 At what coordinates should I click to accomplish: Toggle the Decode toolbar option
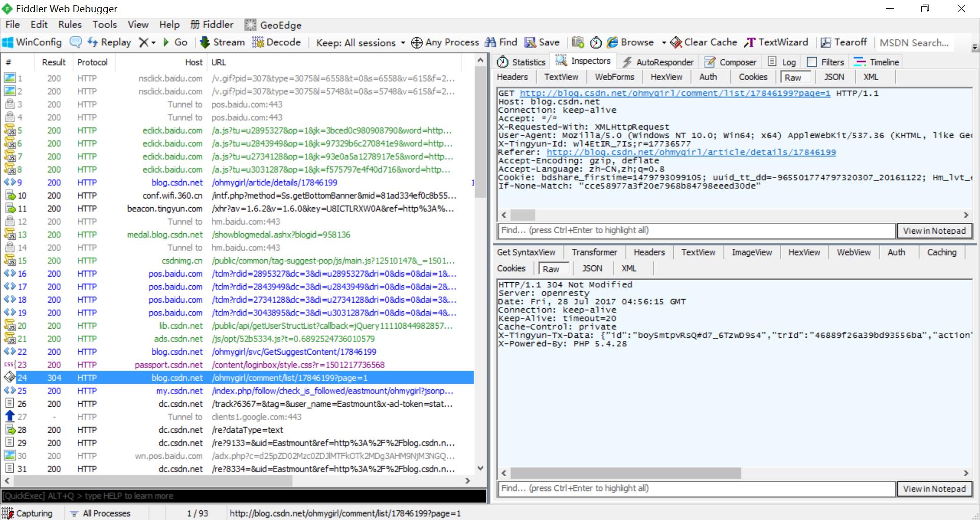pyautogui.click(x=277, y=42)
